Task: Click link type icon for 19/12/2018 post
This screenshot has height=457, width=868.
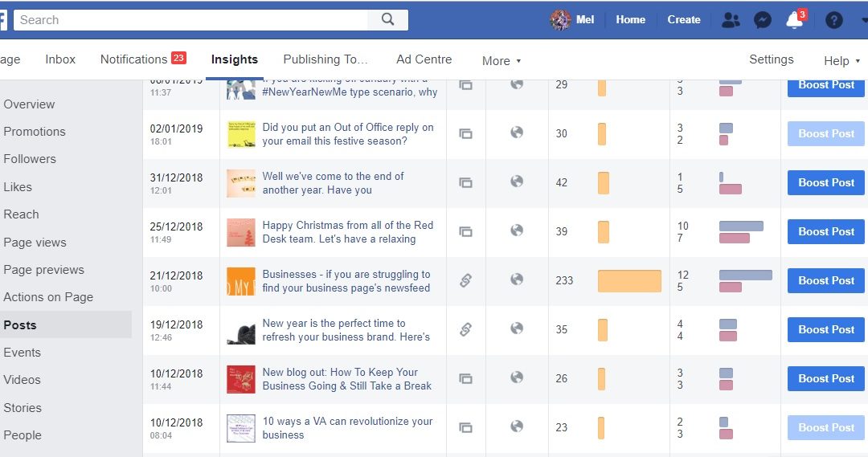Action: click(x=465, y=329)
